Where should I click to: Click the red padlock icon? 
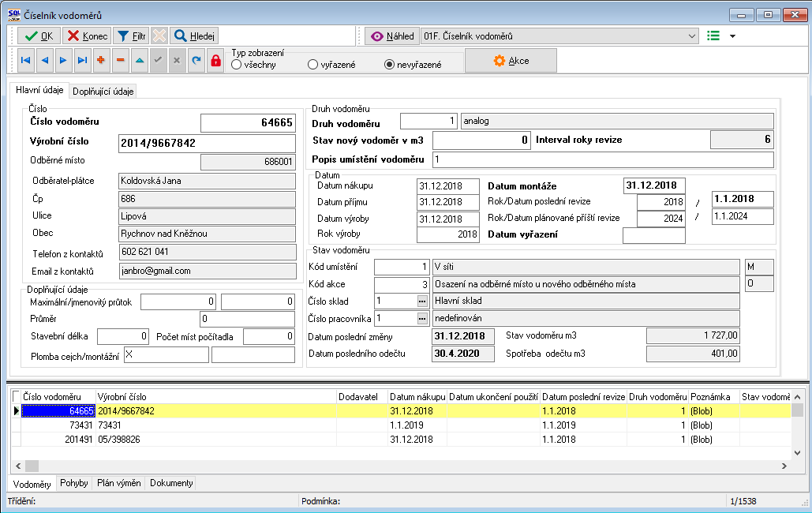pos(215,61)
